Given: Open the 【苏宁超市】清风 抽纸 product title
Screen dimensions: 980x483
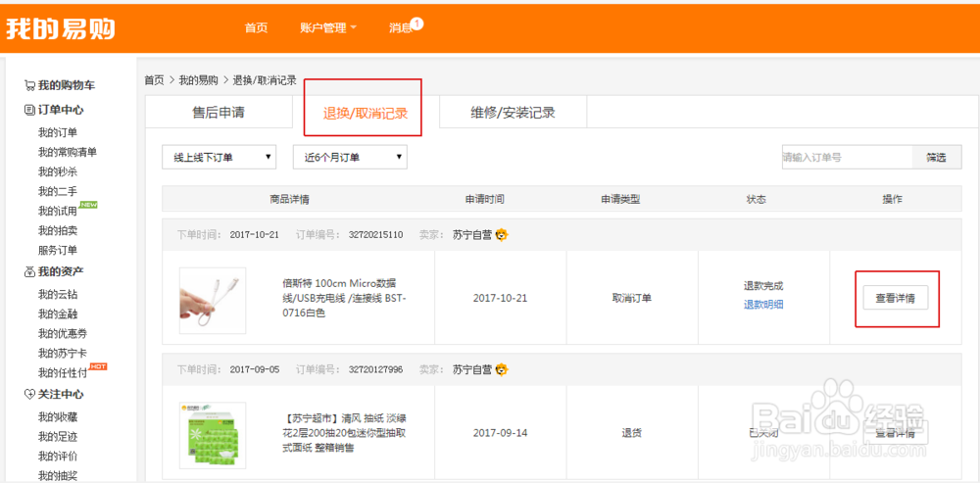Looking at the screenshot, I should pos(344,433).
